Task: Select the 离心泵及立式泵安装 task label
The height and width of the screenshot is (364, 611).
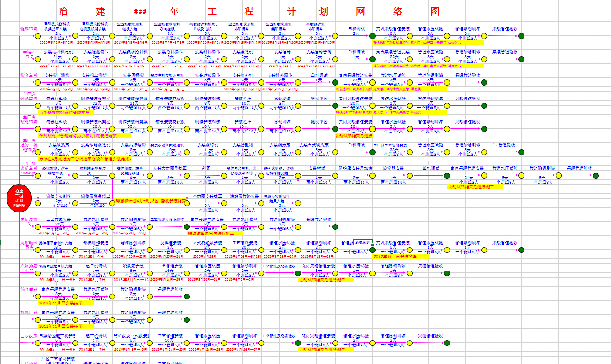Action: coord(132,336)
